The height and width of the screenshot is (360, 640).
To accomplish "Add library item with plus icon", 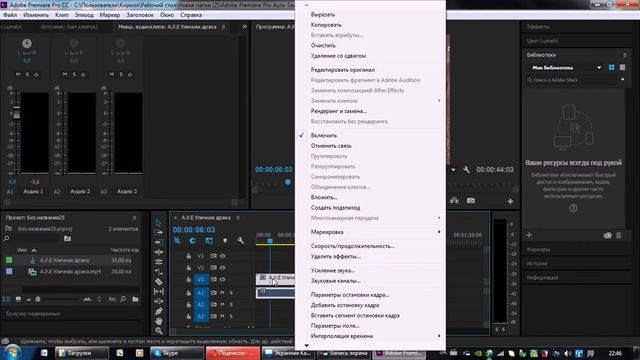I will (529, 235).
